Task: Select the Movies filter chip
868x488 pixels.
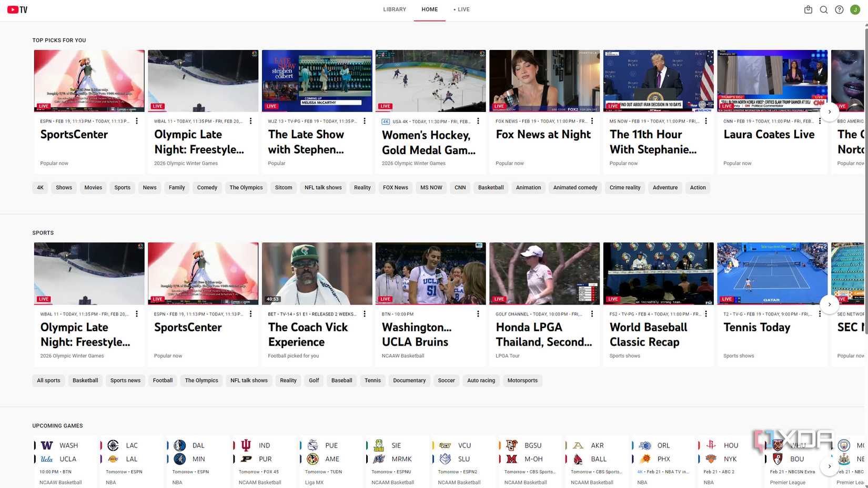Action: tap(93, 188)
